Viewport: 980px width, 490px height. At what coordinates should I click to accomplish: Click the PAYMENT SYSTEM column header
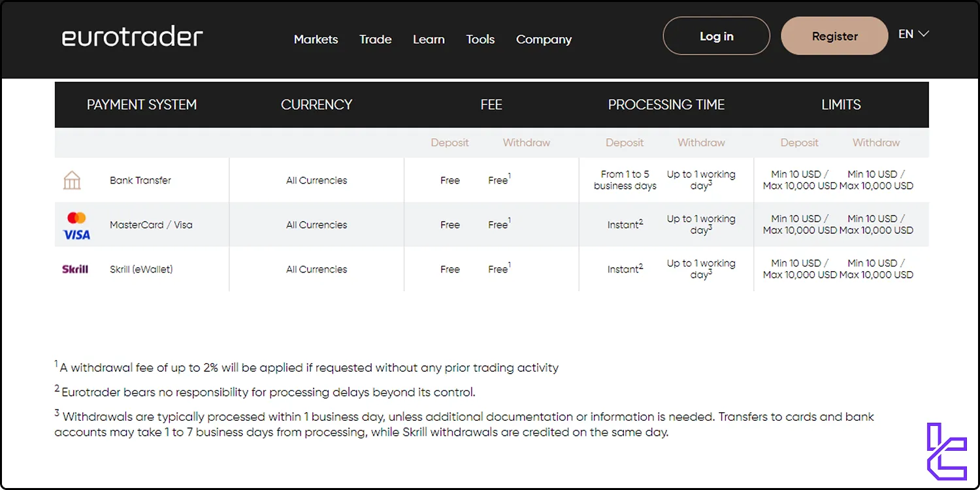point(142,105)
